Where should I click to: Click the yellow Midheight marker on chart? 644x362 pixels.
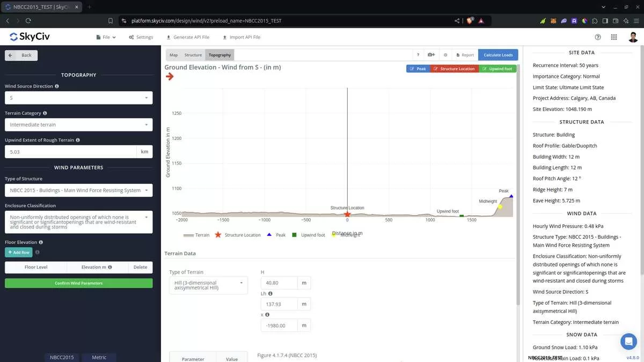[500, 206]
